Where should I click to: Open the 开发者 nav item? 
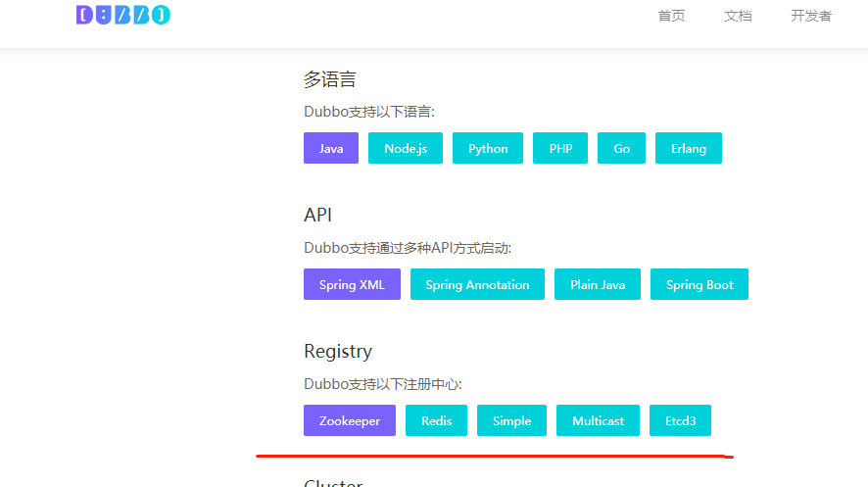click(811, 16)
